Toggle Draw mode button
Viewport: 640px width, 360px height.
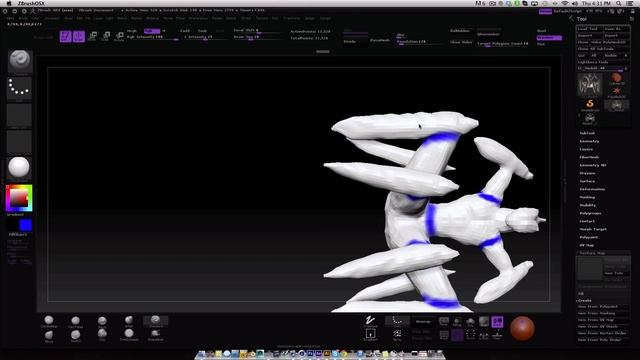coord(79,36)
